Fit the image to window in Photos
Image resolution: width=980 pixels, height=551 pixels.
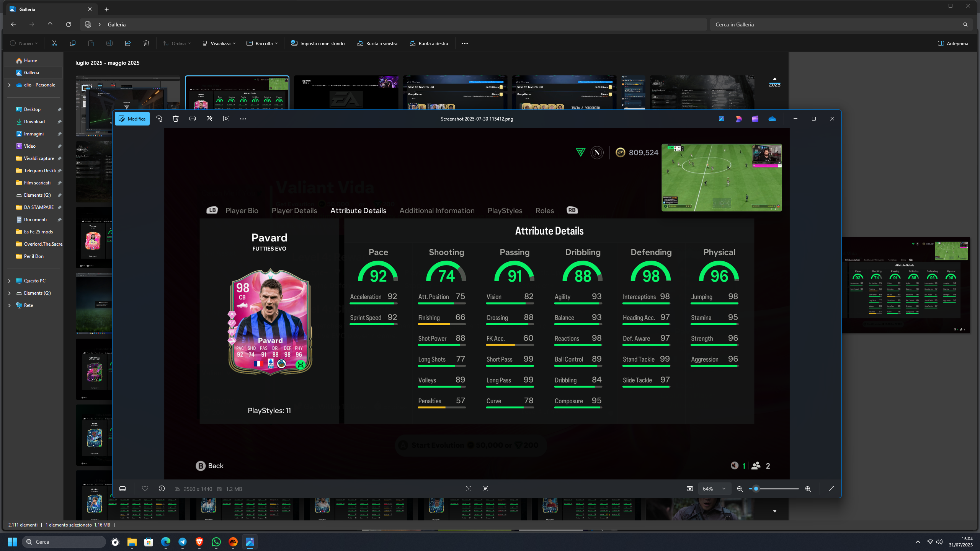(690, 489)
